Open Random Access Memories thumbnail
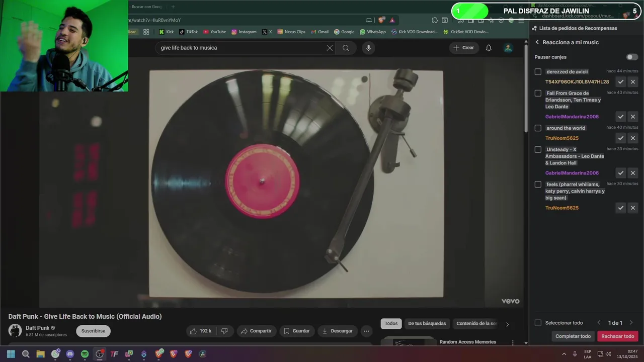 click(409, 342)
